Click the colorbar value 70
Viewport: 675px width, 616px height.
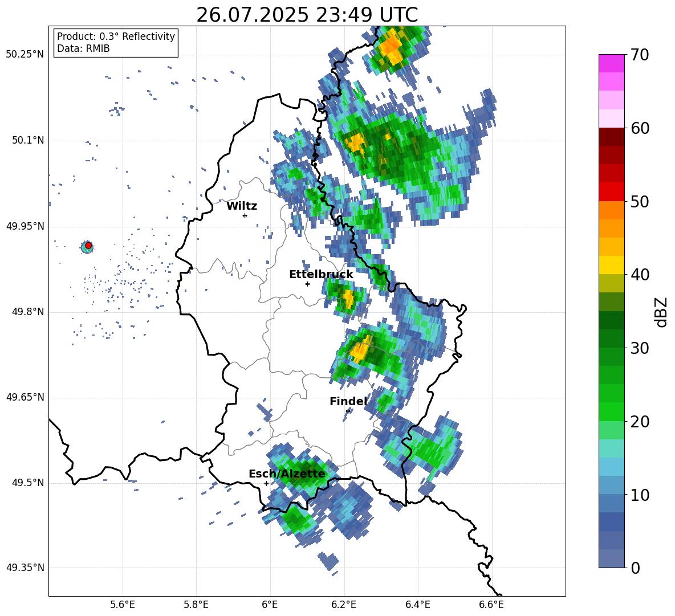point(640,55)
